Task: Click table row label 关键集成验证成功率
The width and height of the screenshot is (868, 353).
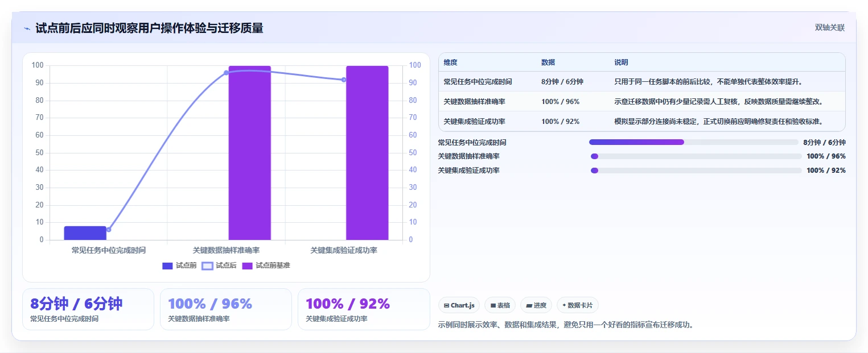Action: [x=474, y=122]
